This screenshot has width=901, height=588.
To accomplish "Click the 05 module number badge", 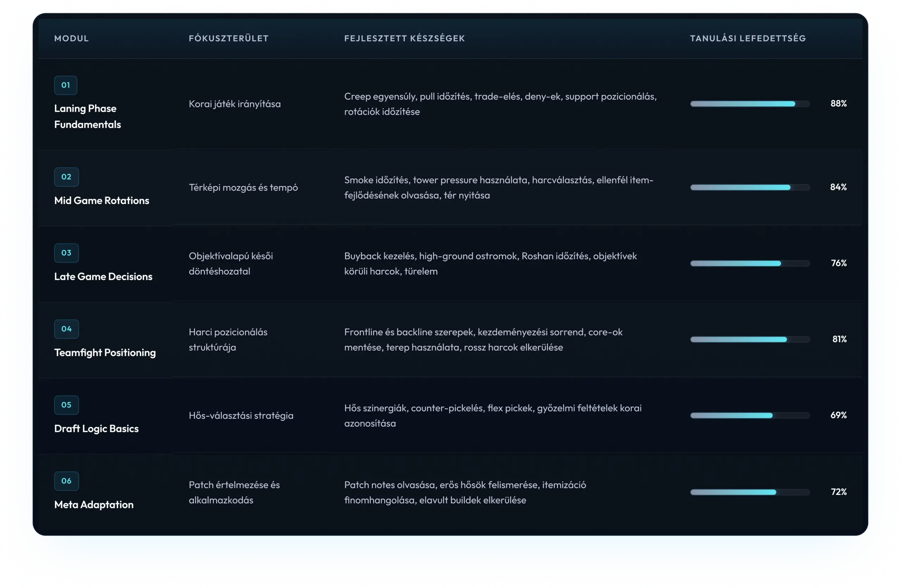I will [x=66, y=405].
